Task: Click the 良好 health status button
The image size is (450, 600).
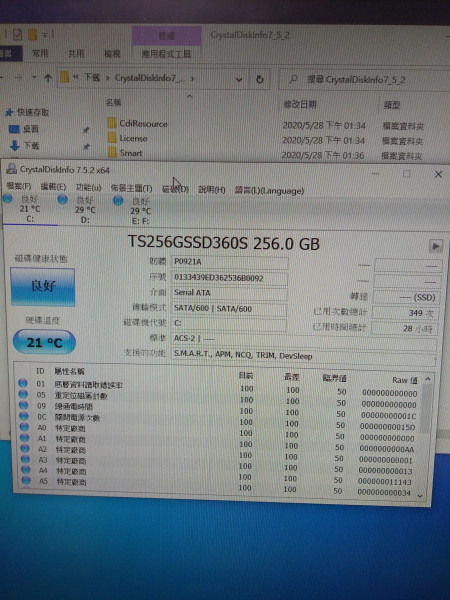Action: click(x=43, y=287)
